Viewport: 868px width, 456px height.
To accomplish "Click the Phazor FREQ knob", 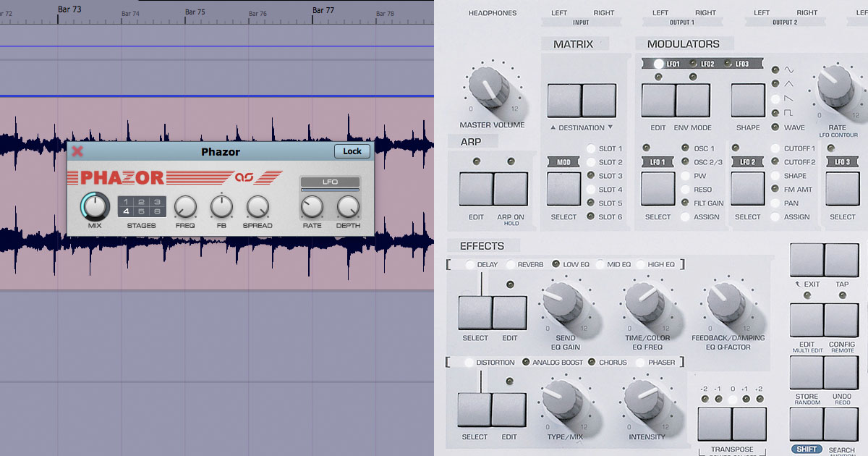I will 185,208.
